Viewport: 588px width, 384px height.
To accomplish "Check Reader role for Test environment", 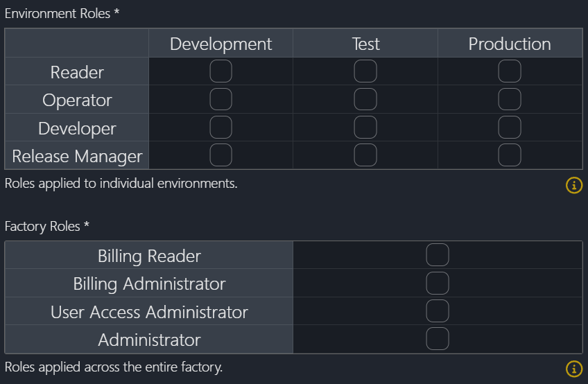I will pyautogui.click(x=365, y=71).
